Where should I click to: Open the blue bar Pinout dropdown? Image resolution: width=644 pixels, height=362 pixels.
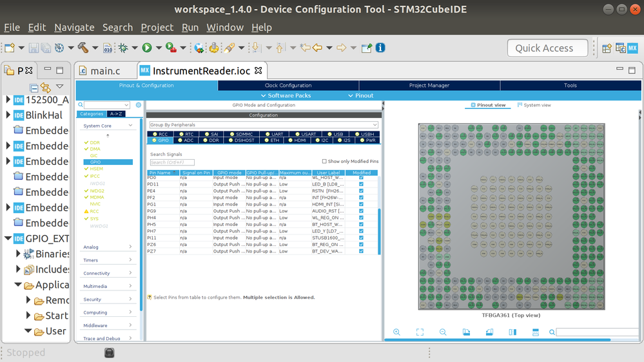coord(360,95)
